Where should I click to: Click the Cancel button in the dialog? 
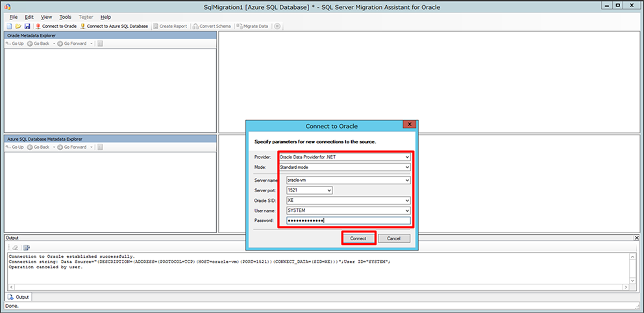(x=394, y=238)
